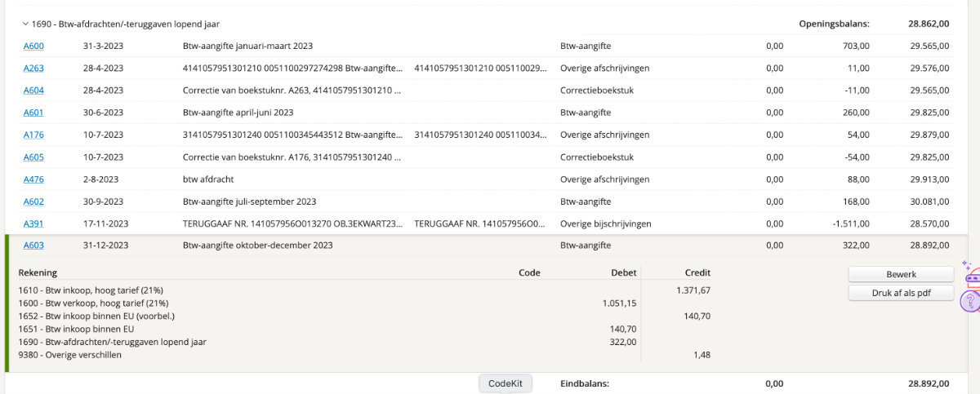Follow the A604 correction voucher link
Viewport: 980px width, 394px height.
33,90
